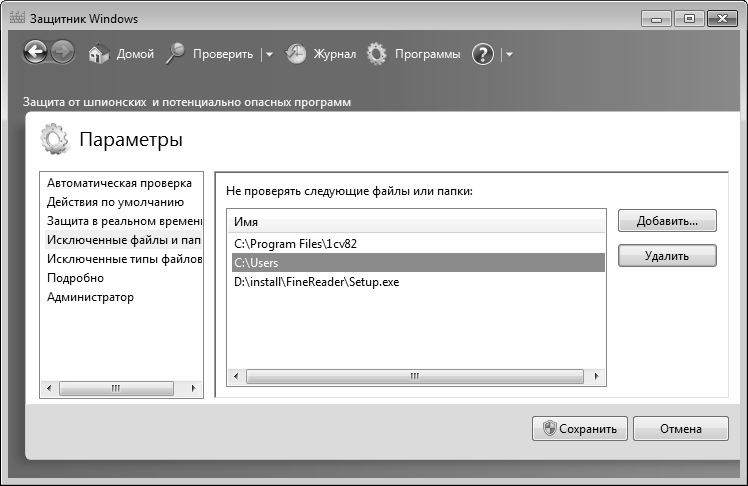Click the Проверить magnifier icon
Screen dimensions: 748x486
pyautogui.click(x=176, y=53)
